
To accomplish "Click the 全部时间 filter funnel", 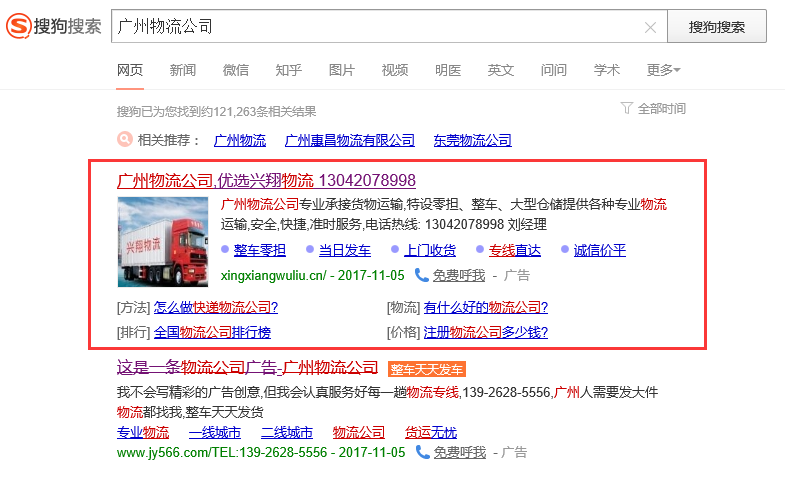I will [x=627, y=108].
